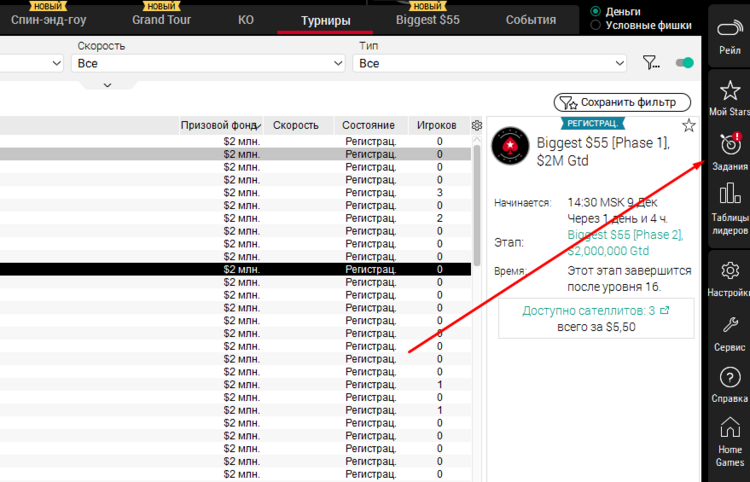Toggle the green filter switch
The image size is (750, 482).
[x=684, y=63]
